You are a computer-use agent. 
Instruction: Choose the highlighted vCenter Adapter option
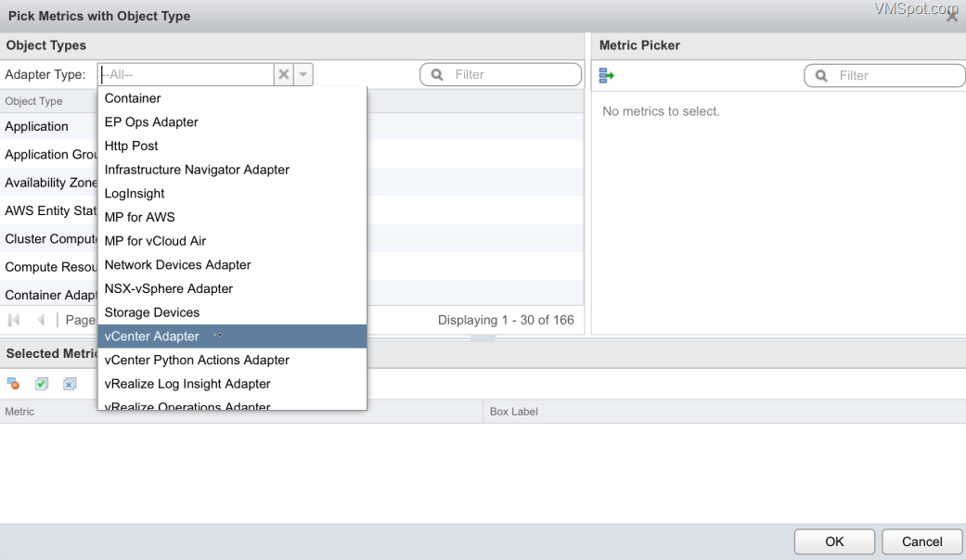pyautogui.click(x=232, y=336)
